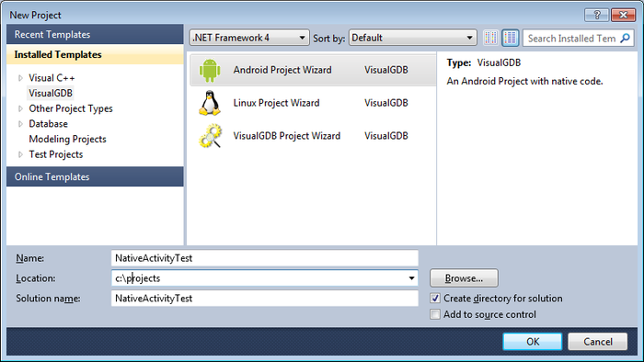This screenshot has width=644, height=362.
Task: Click VisualGDB type in Linux row
Action: click(386, 103)
